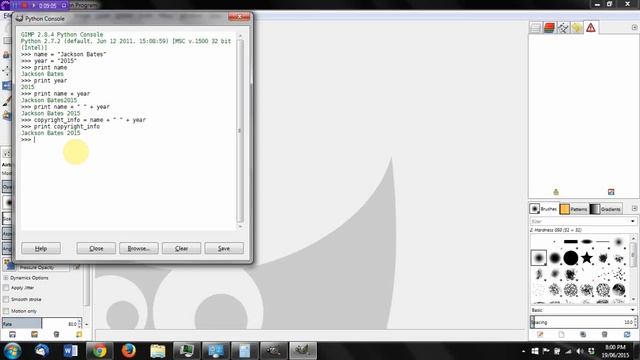Click the edit dynamics icon right of Pressure Opacity
The height and width of the screenshot is (360, 640).
tap(77, 267)
